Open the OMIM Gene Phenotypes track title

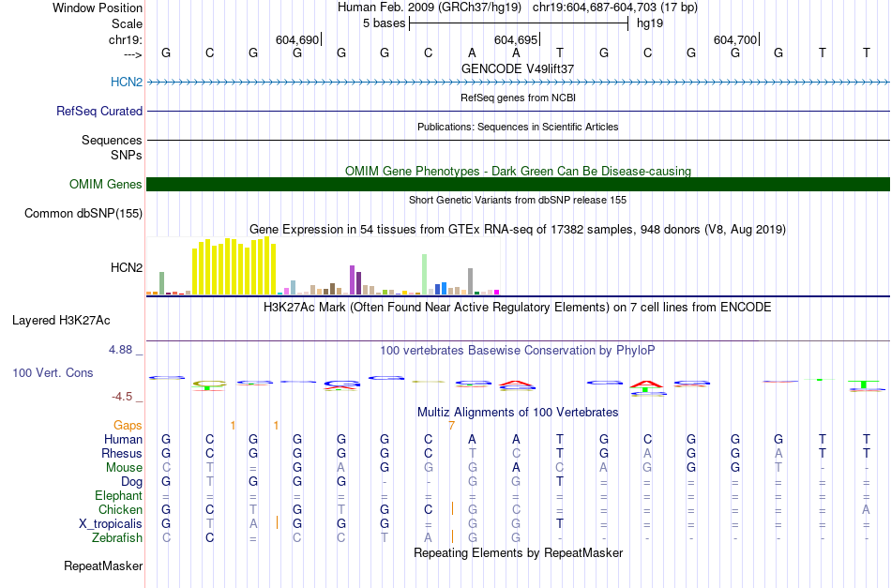(x=518, y=171)
